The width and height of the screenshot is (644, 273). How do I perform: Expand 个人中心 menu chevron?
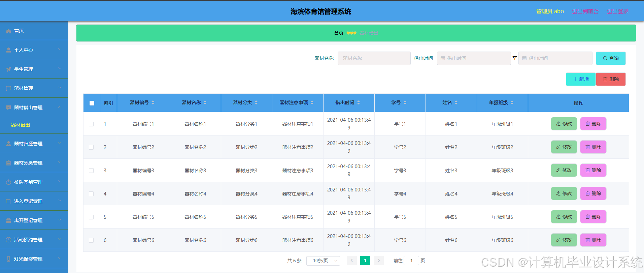point(60,50)
